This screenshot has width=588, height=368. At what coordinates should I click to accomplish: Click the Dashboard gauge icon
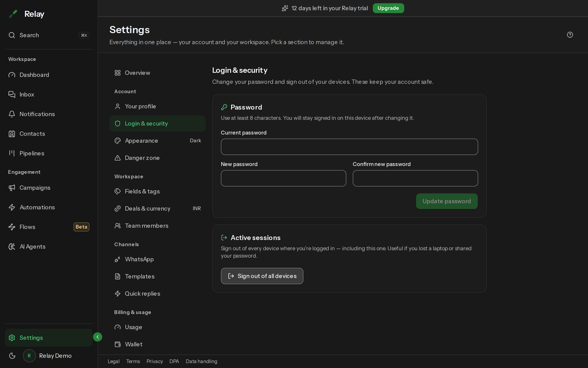(12, 75)
